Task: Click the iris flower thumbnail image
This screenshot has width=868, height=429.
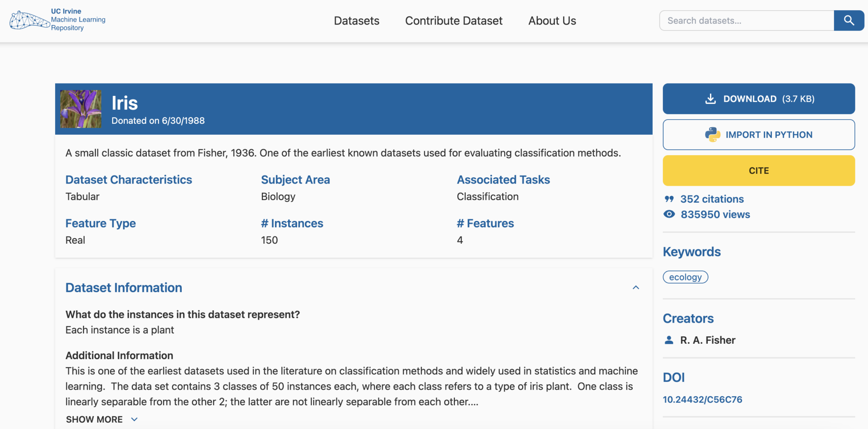Action: coord(81,109)
